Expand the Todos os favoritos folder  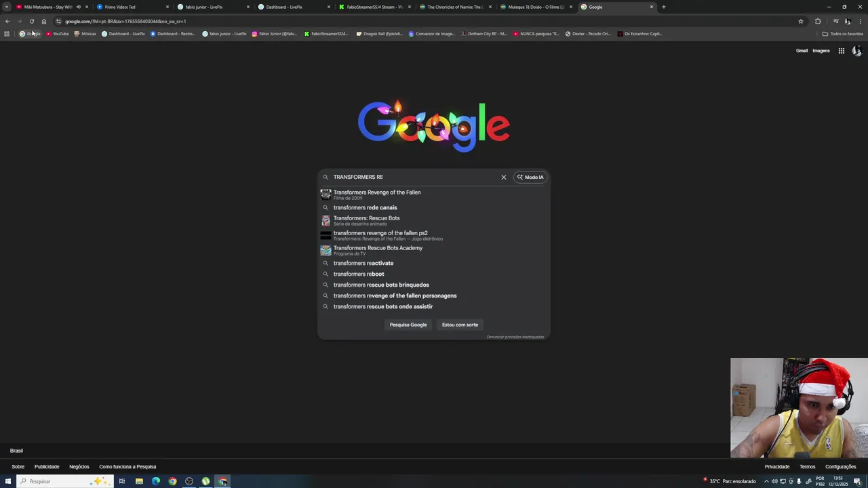click(x=842, y=34)
